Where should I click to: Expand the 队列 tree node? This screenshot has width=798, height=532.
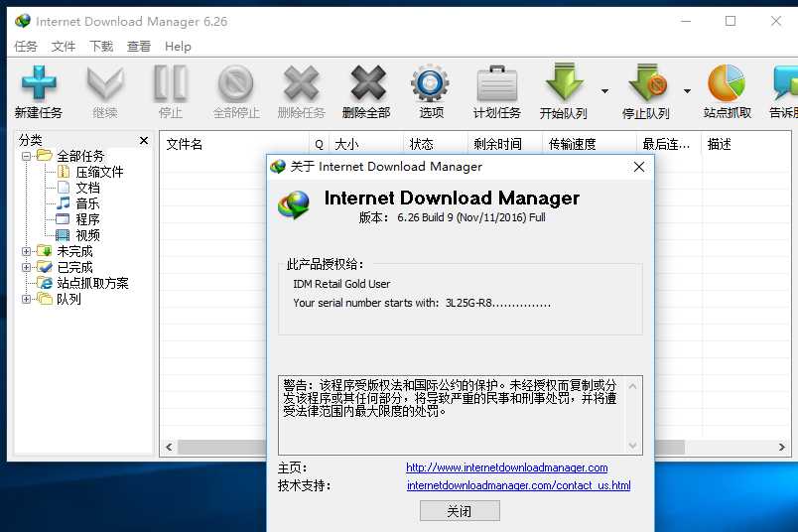[x=27, y=299]
